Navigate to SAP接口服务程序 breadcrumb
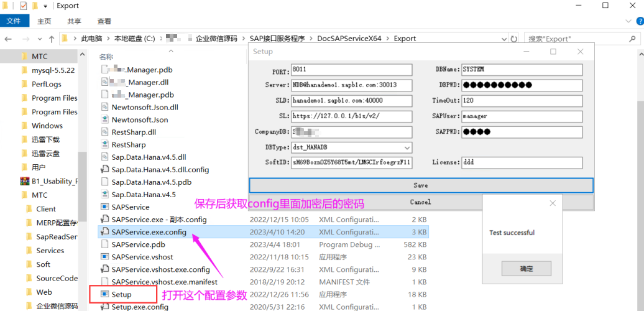644x311 pixels. [x=277, y=39]
